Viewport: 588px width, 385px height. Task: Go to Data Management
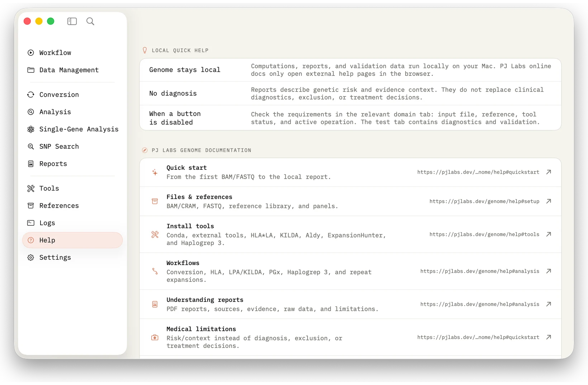pos(72,70)
